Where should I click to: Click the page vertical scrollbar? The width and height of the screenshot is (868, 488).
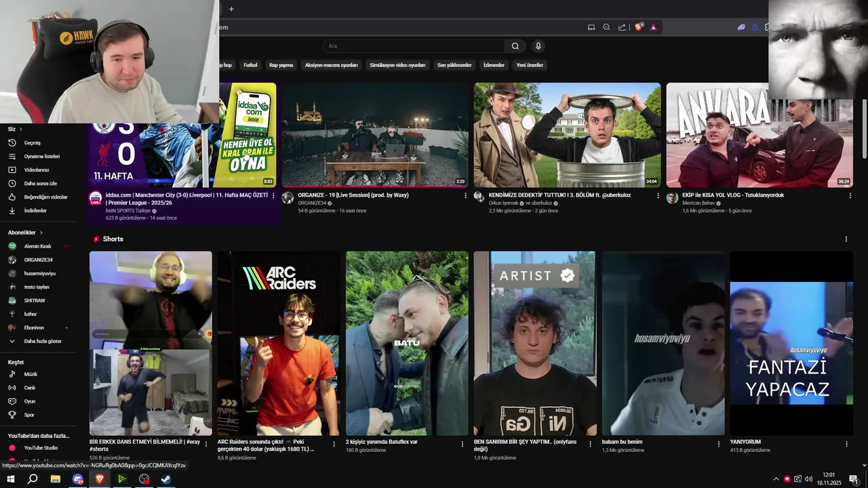click(865, 129)
